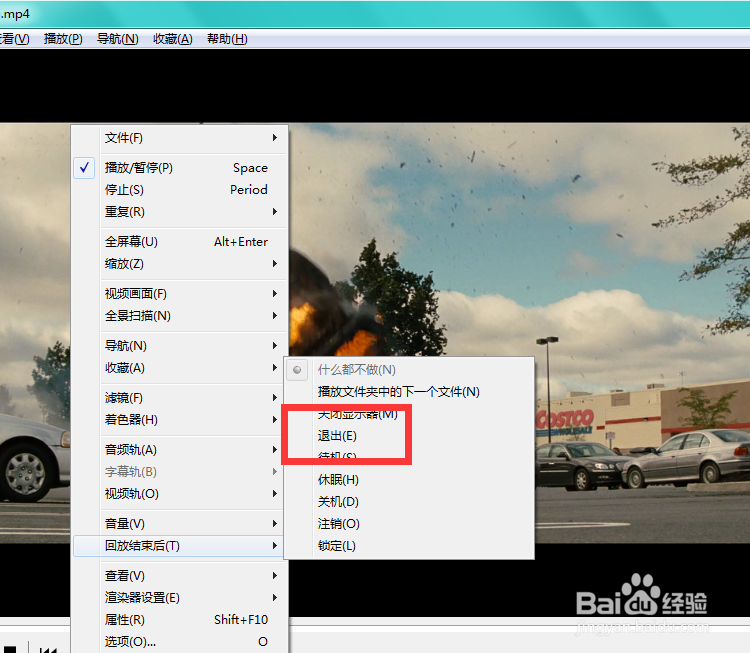The image size is (750, 653).
Task: Toggle 播放/暂停(P) checked entry
Action: (180, 168)
